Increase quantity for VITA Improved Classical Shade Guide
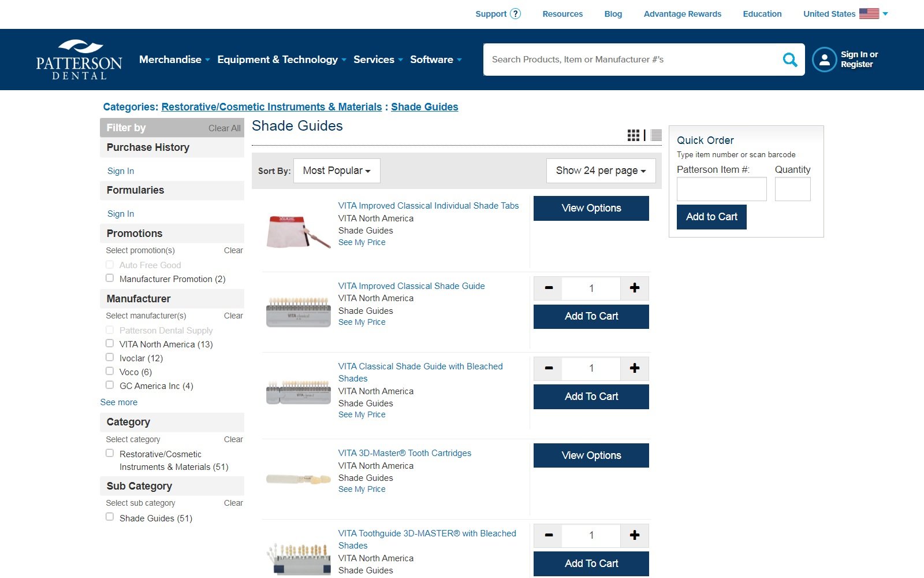The image size is (924, 578). (634, 288)
